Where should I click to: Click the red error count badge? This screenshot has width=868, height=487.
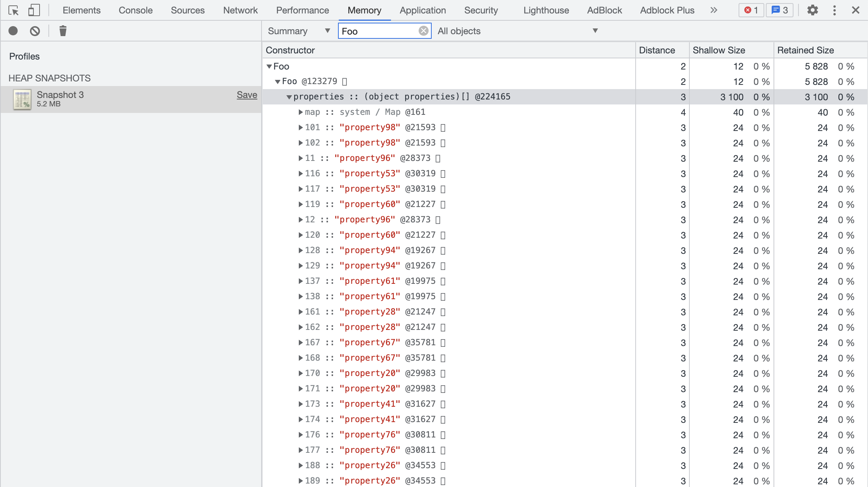coord(751,10)
